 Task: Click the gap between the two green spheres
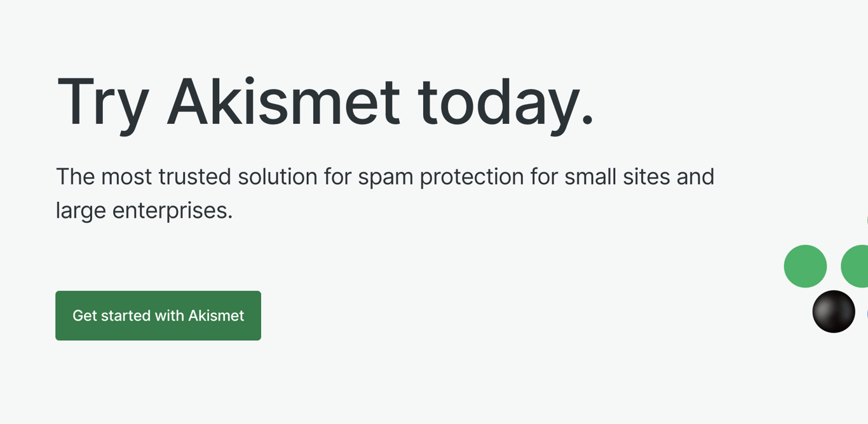point(833,265)
